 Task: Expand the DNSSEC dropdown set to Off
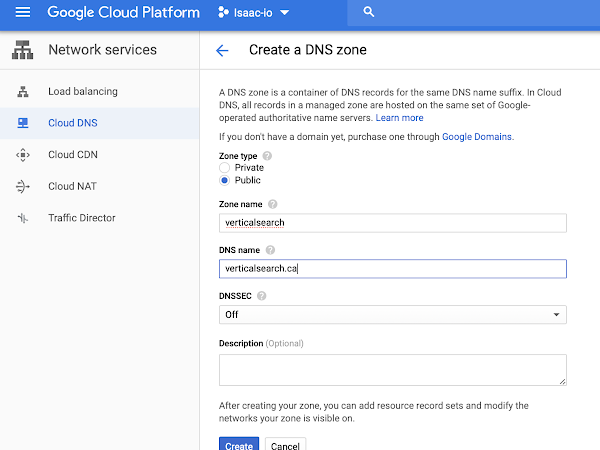coord(393,315)
